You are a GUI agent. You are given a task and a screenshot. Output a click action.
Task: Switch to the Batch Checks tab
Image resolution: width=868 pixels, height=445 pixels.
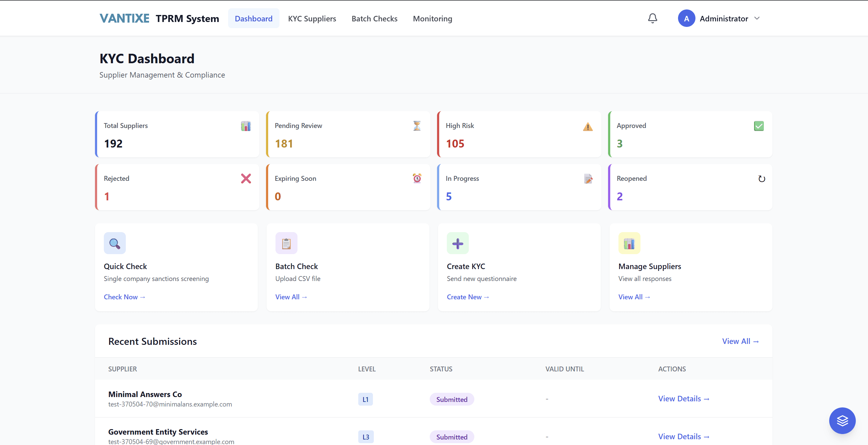point(374,19)
